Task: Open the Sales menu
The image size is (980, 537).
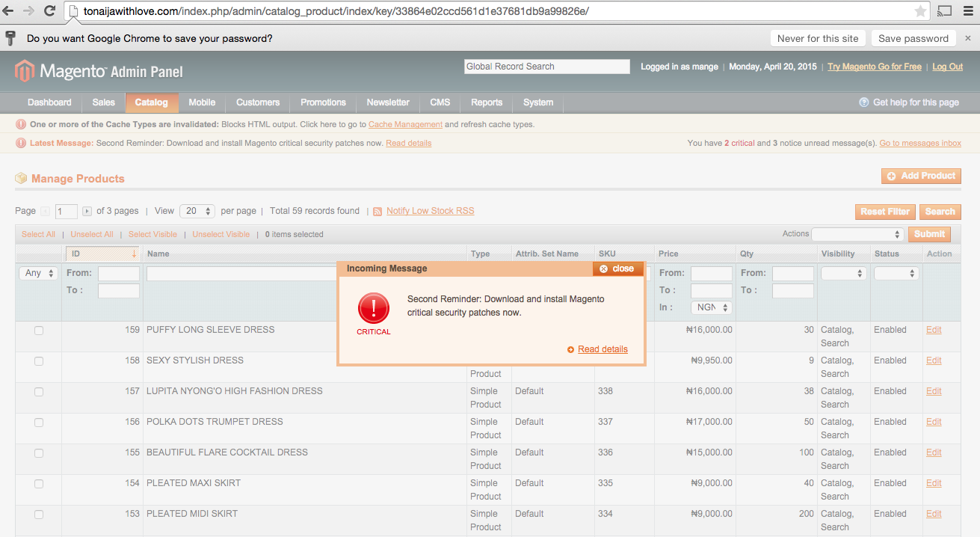Action: (104, 102)
